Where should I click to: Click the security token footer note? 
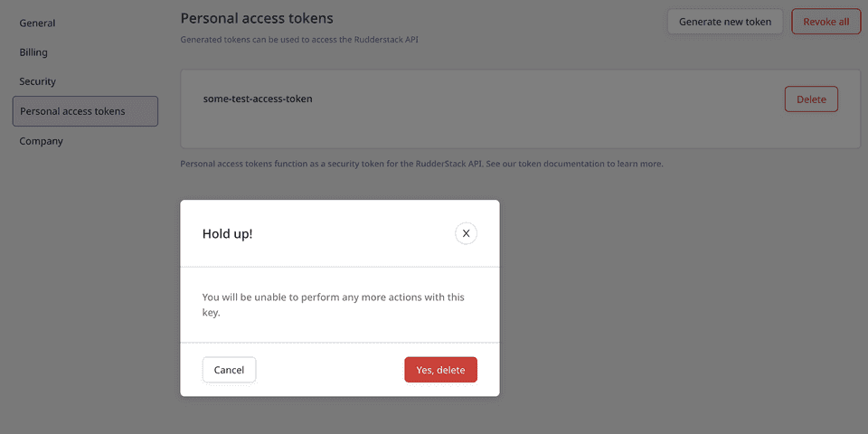(362, 164)
